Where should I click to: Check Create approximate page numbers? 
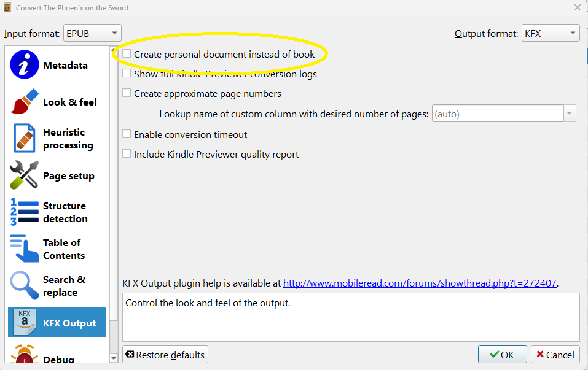pos(127,93)
